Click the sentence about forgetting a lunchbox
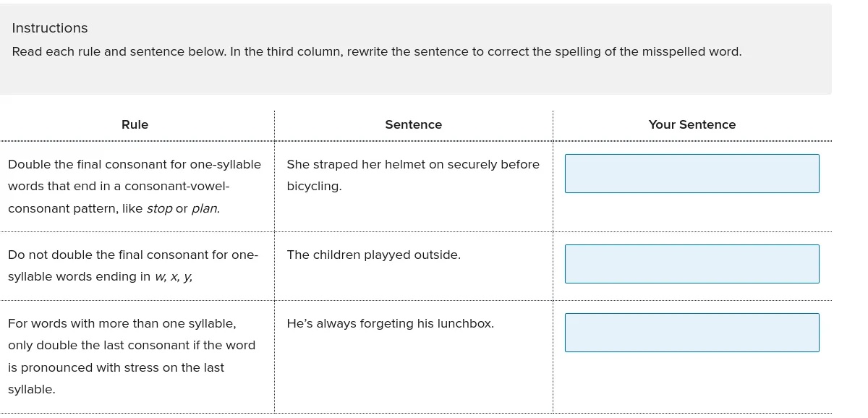Viewport: 868px width, 418px height. pos(391,323)
